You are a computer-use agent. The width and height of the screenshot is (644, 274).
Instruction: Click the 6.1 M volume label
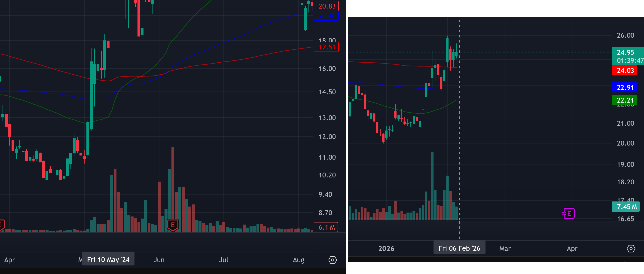click(326, 227)
